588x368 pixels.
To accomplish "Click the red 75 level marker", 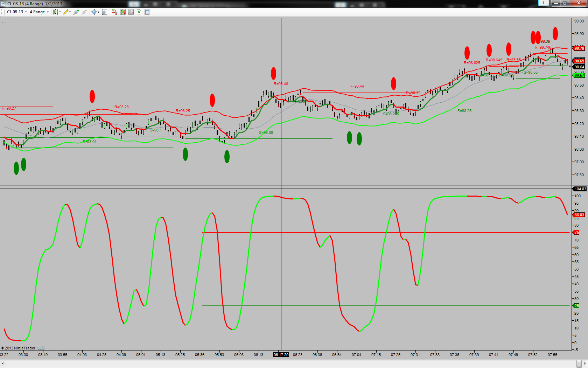I will 576,232.
